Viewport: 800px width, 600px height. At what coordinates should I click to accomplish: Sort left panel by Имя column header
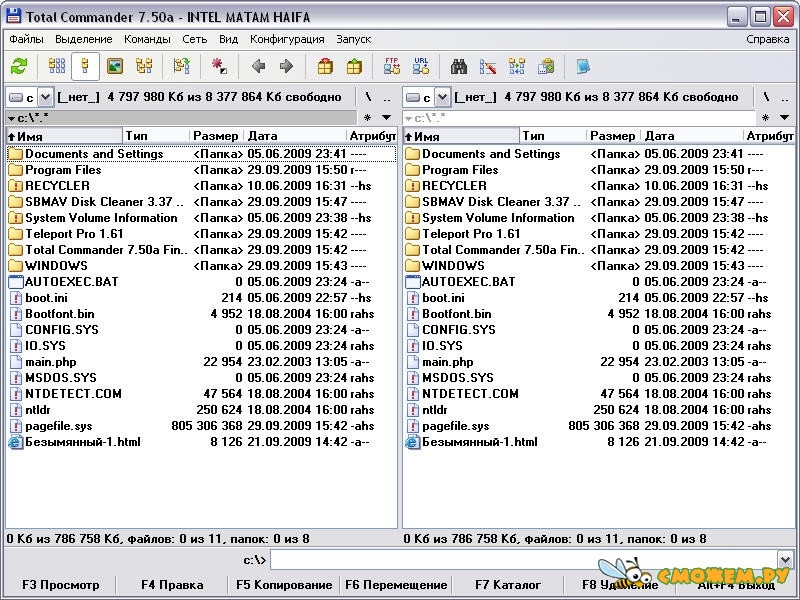pos(64,136)
